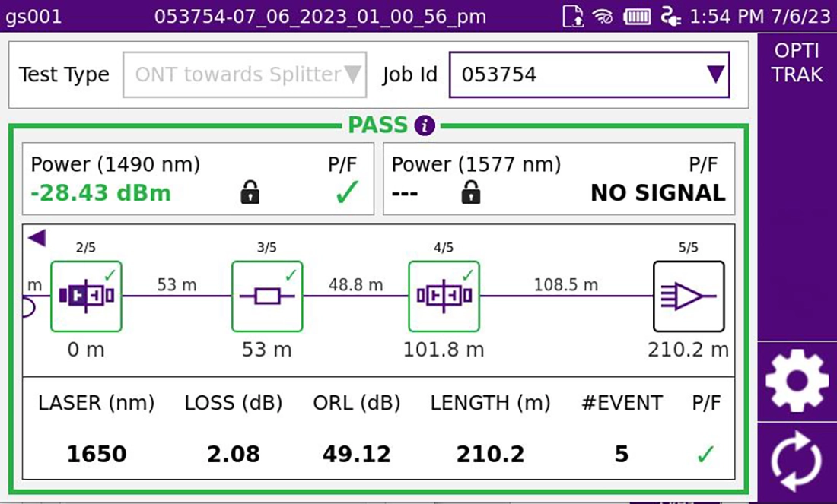Tap the 101.8 m distance label
837x504 pixels.
[444, 350]
